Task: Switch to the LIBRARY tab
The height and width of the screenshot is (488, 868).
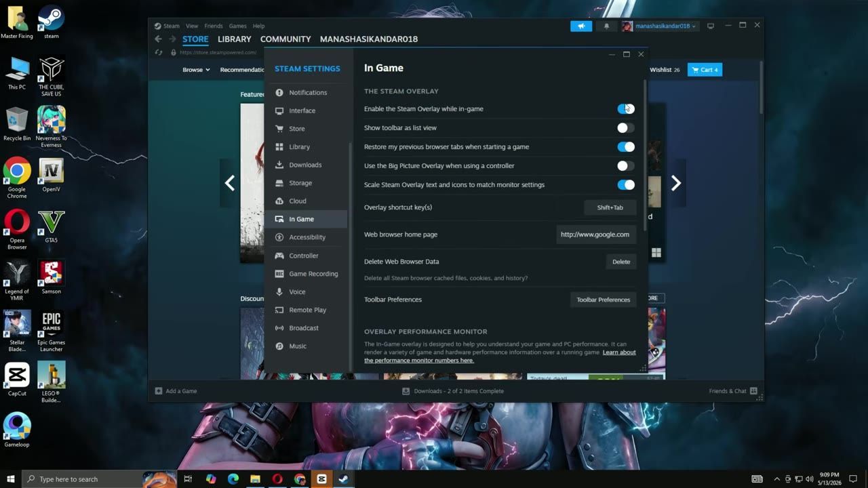Action: point(235,39)
